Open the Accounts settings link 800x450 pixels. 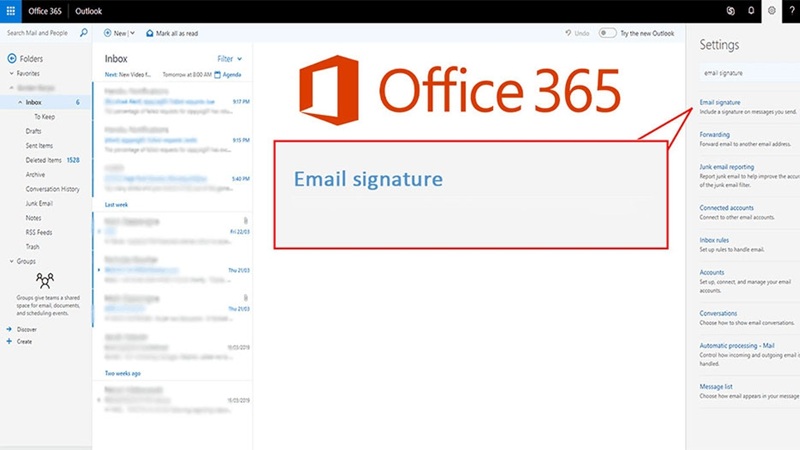[x=712, y=272]
